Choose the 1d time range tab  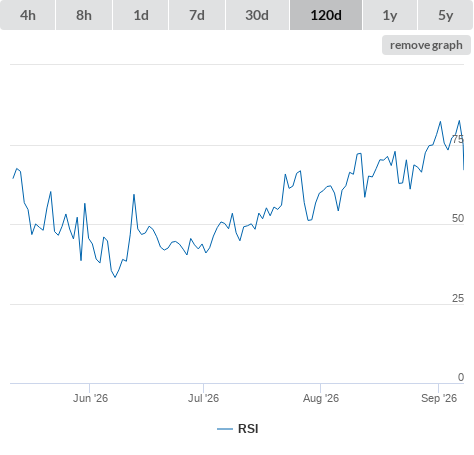coord(141,15)
